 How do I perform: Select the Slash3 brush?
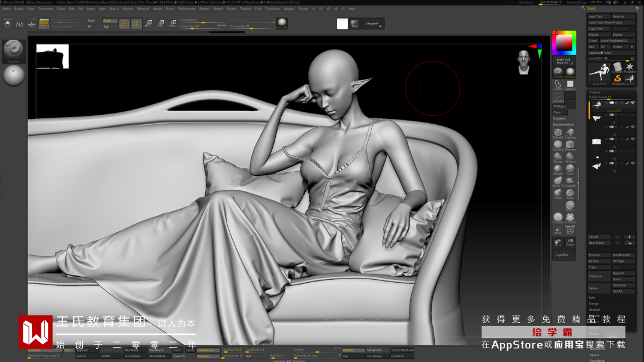[570, 205]
